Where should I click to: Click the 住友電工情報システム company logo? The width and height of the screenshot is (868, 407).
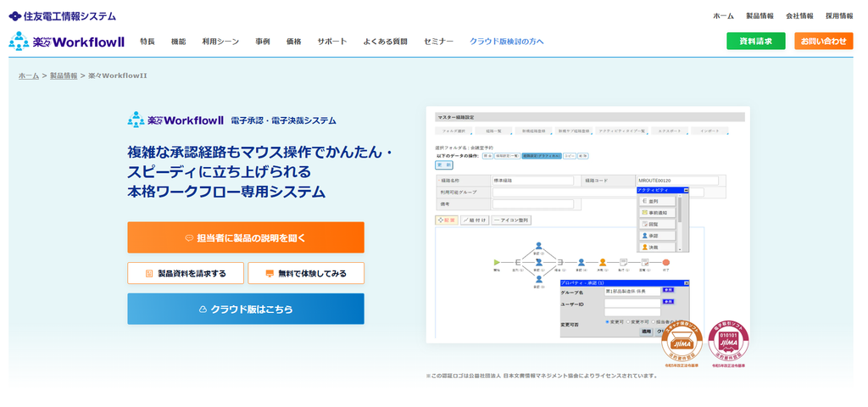(x=63, y=16)
